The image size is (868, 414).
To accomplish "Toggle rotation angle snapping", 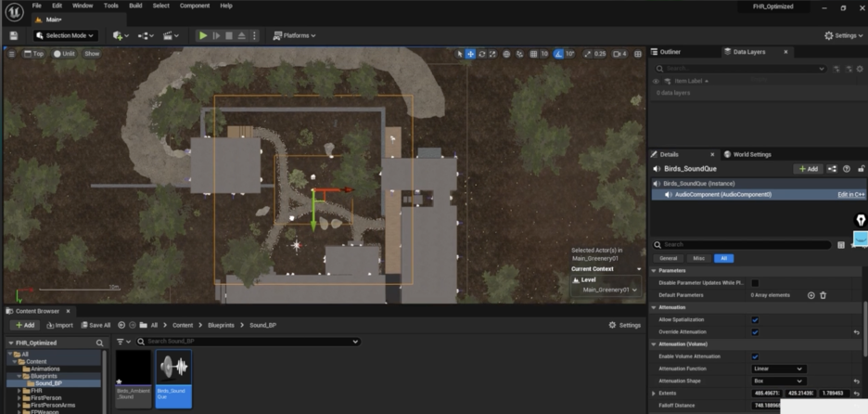I will pyautogui.click(x=558, y=54).
